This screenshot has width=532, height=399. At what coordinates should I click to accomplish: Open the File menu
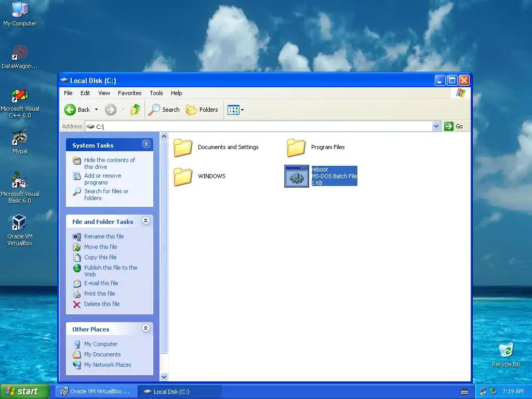point(68,93)
